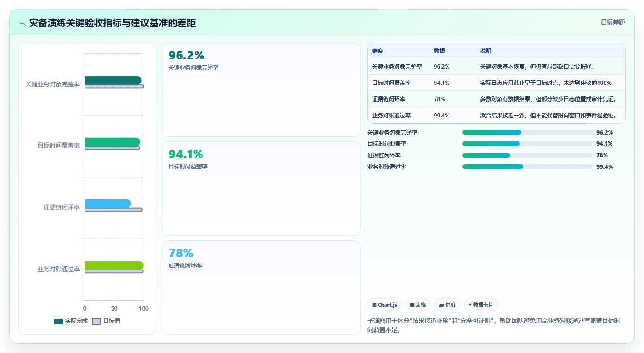This screenshot has height=353, width=644.
Task: Click the 94.1% value beside the progress bar
Action: (x=605, y=144)
